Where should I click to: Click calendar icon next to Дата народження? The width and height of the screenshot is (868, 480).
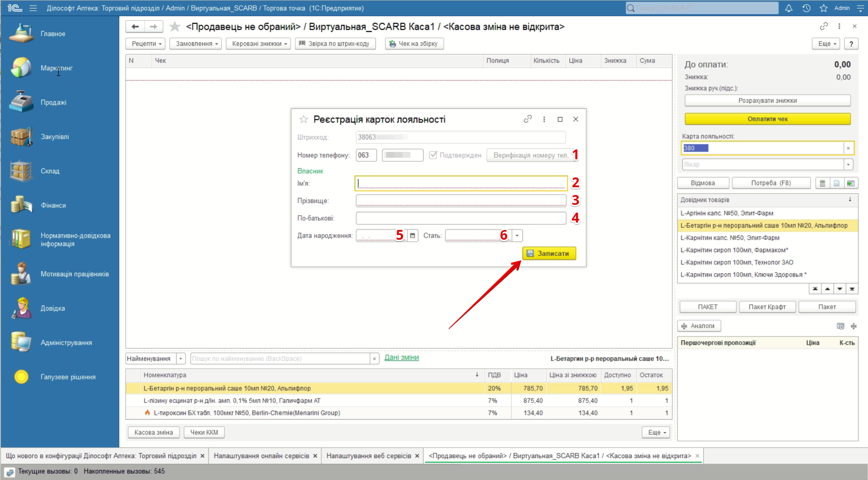click(x=412, y=236)
